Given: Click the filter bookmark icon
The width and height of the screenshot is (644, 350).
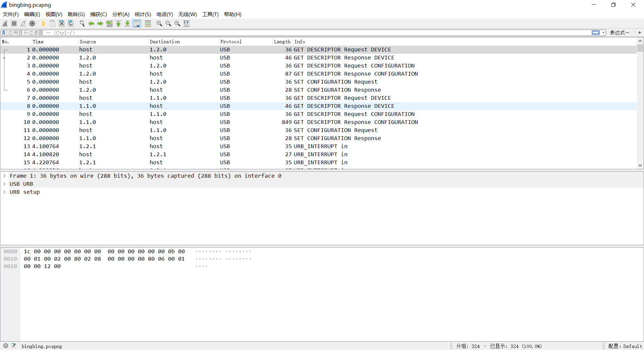Looking at the screenshot, I should coord(4,33).
